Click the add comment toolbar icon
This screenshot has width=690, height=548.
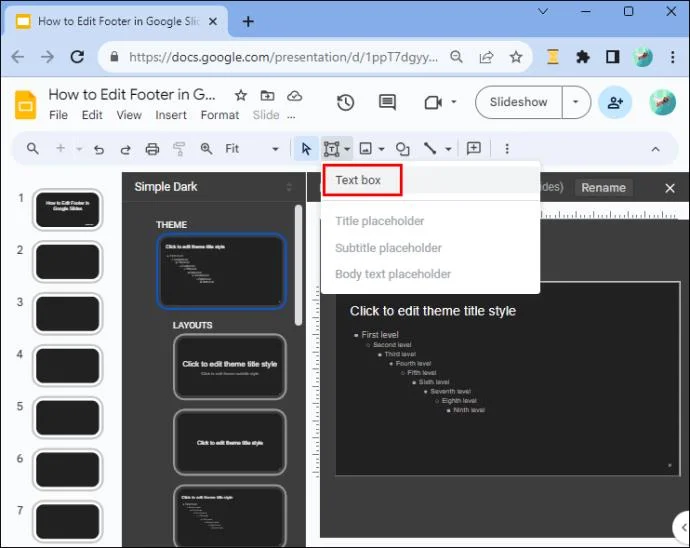473,148
